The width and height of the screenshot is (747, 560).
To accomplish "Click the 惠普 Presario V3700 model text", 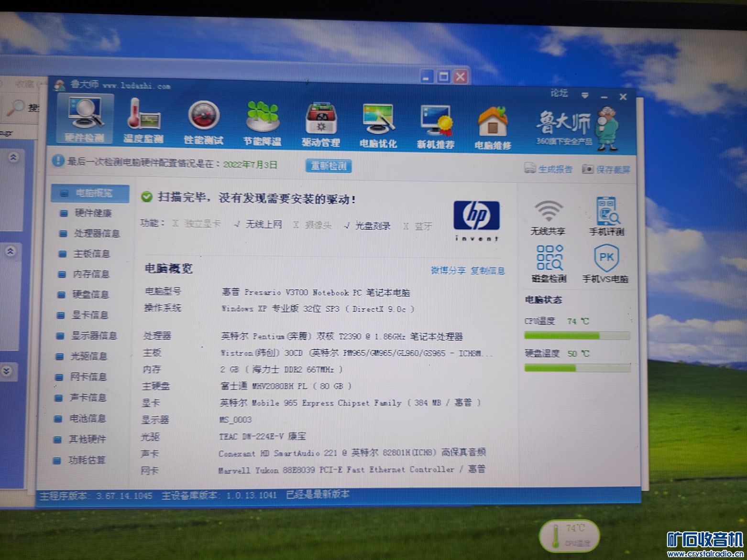I will coord(316,292).
